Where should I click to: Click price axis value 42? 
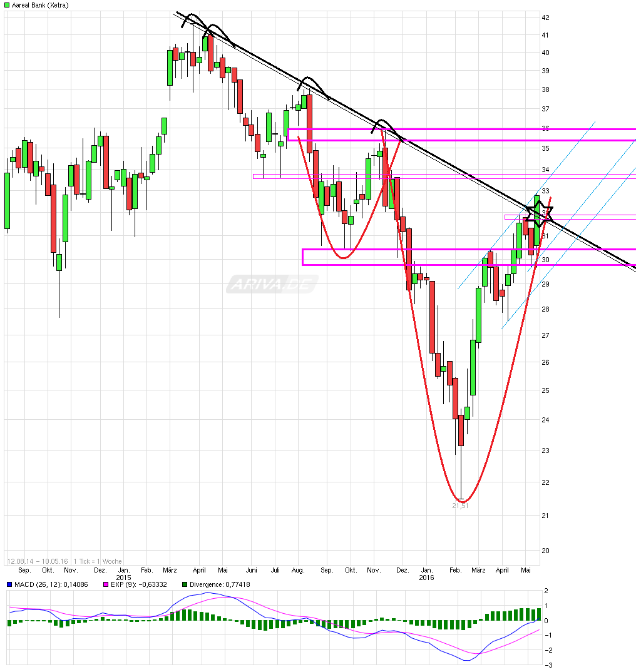click(x=545, y=18)
